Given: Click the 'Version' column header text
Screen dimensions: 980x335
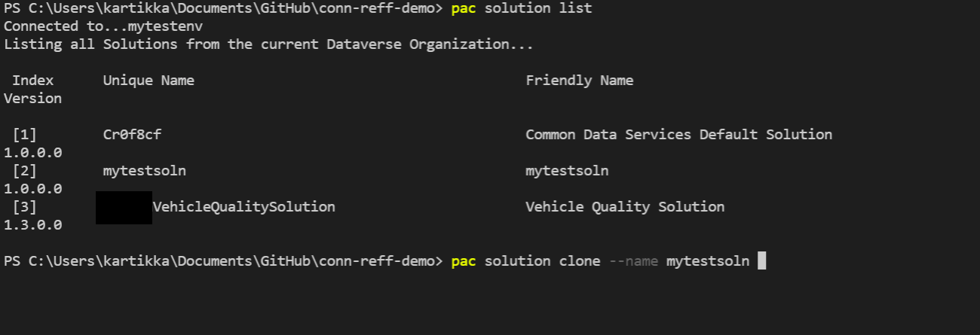Looking at the screenshot, I should tap(33, 99).
